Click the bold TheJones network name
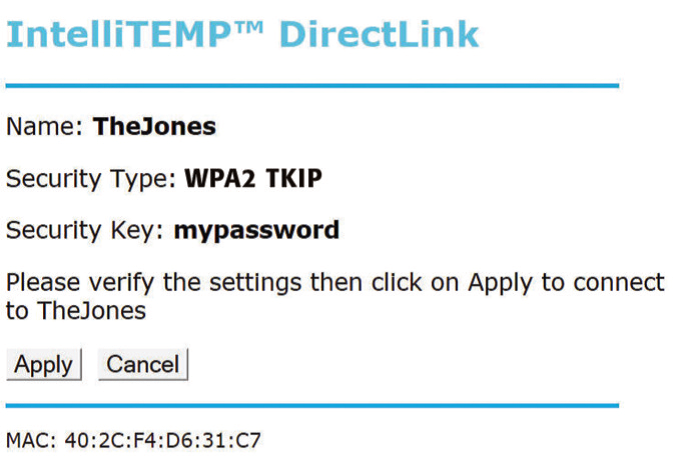Screen dimensions: 688x474 tap(154, 127)
